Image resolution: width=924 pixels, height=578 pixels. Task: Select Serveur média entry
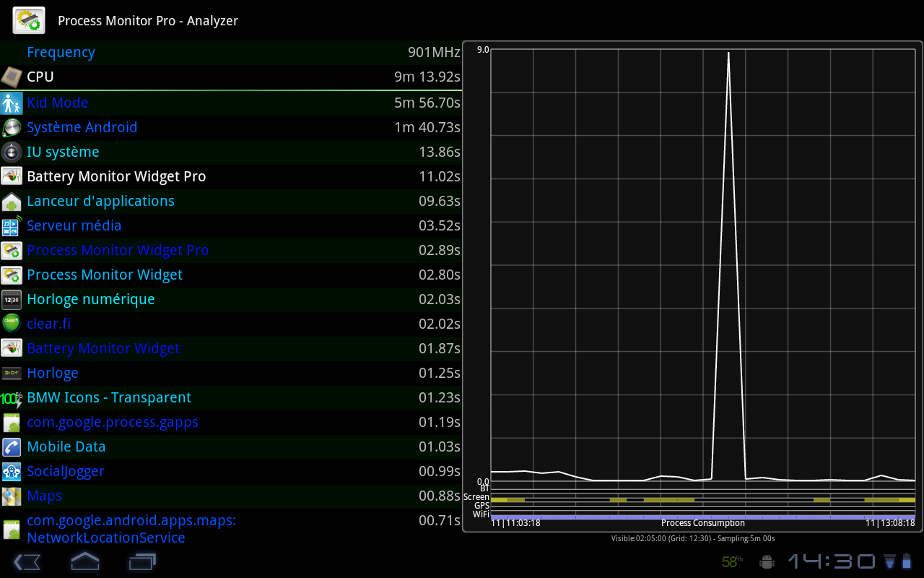tap(231, 225)
